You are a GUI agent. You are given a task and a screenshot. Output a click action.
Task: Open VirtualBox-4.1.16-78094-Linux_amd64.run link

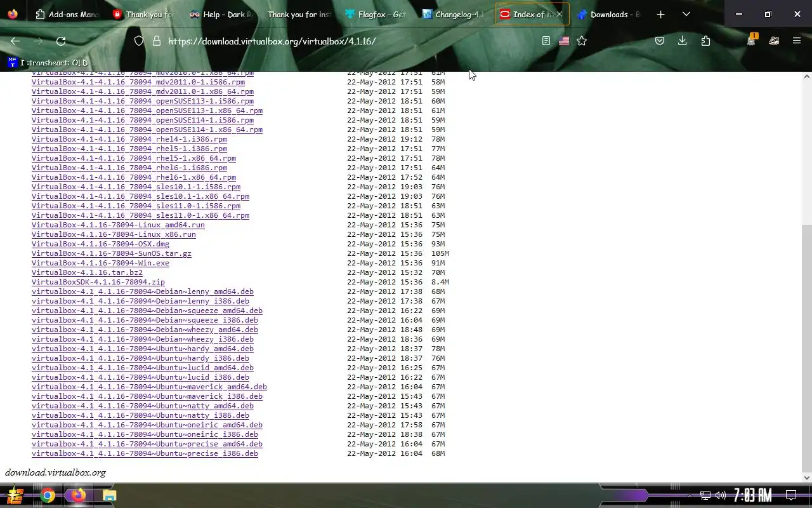[x=118, y=225]
